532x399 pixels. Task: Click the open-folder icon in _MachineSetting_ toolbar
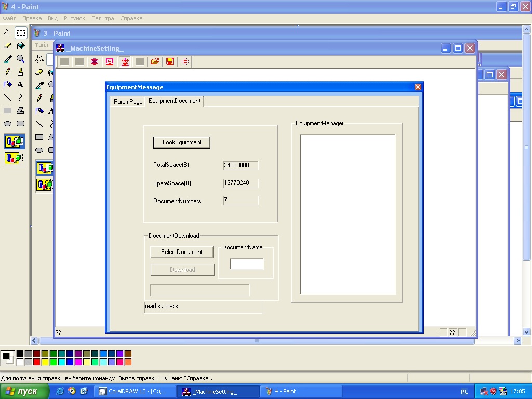(155, 62)
